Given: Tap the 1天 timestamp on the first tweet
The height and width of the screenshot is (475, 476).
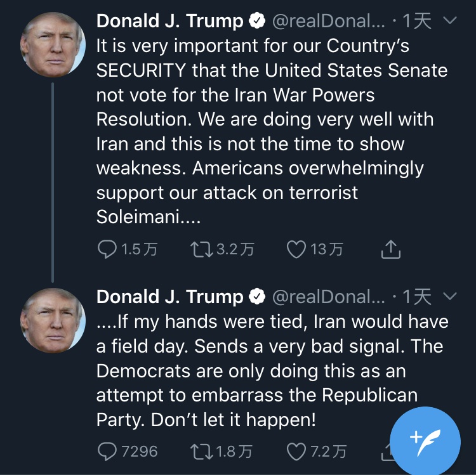Looking at the screenshot, I should point(417,21).
